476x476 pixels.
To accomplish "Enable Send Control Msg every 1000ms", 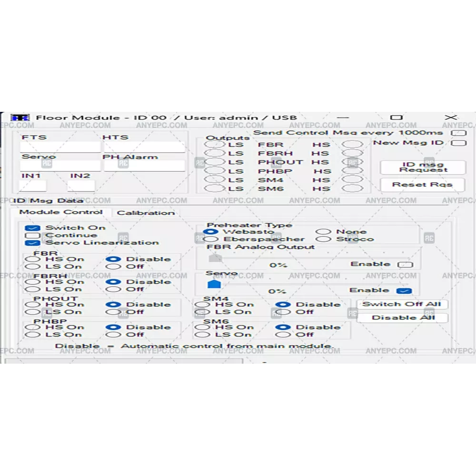I will point(459,133).
